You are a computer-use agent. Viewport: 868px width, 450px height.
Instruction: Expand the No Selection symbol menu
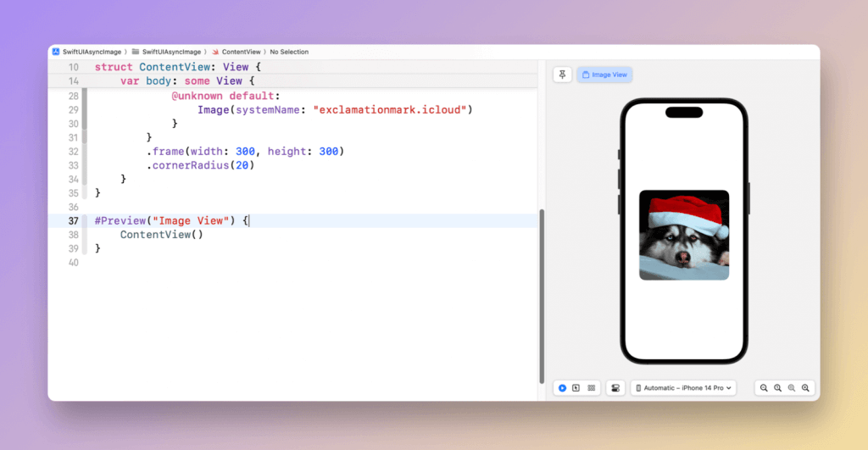(289, 52)
